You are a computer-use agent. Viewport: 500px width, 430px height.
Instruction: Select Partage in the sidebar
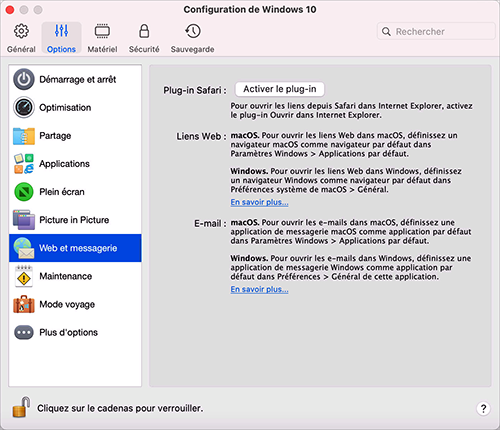(x=75, y=136)
